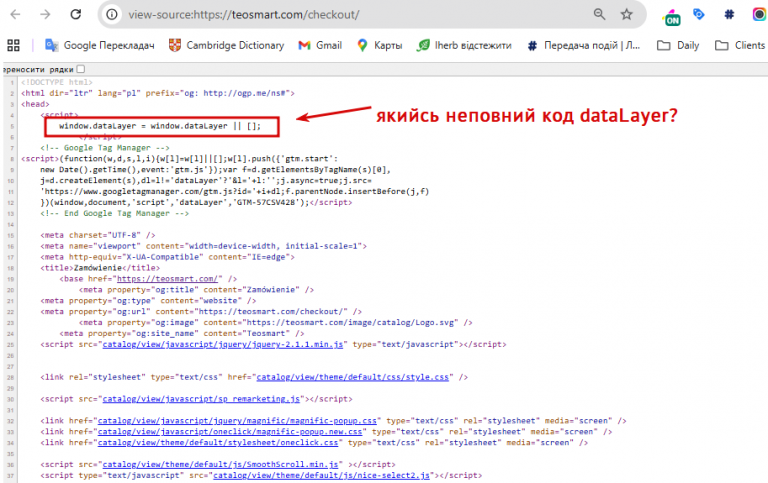The width and height of the screenshot is (768, 483).
Task: Open the zoom magnifier in address bar
Action: tap(599, 14)
